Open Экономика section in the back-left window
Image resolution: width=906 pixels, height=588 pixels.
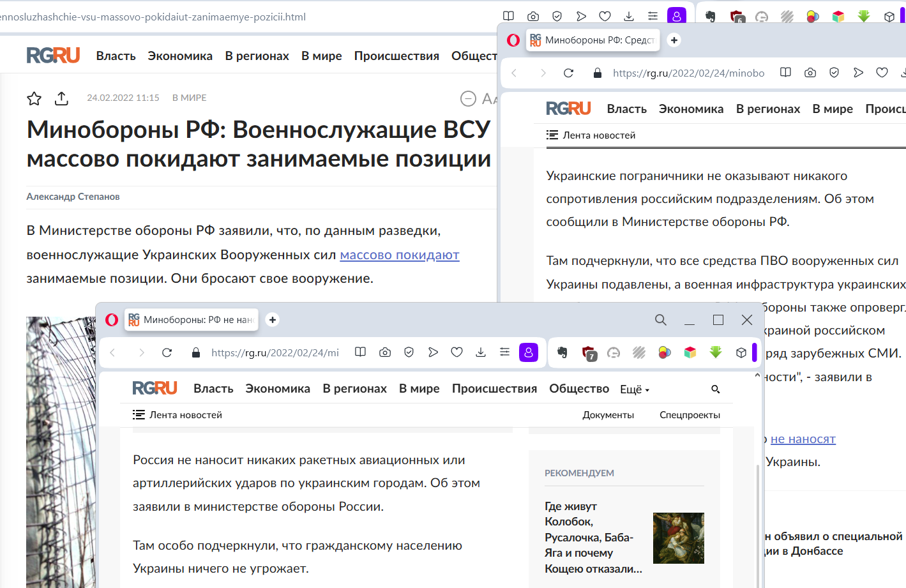coord(180,56)
